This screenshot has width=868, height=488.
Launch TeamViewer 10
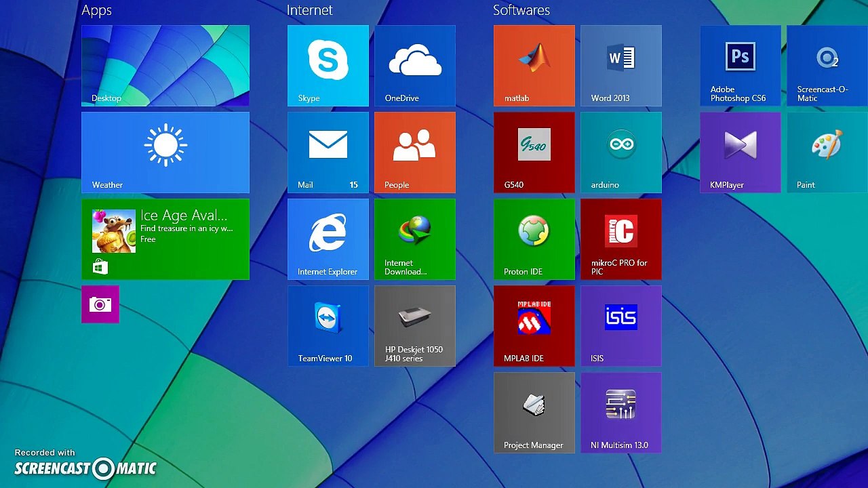click(x=328, y=326)
